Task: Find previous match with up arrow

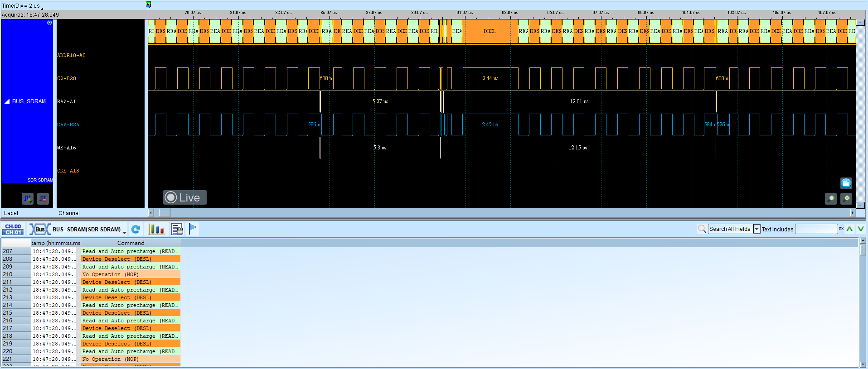Action: coord(849,229)
